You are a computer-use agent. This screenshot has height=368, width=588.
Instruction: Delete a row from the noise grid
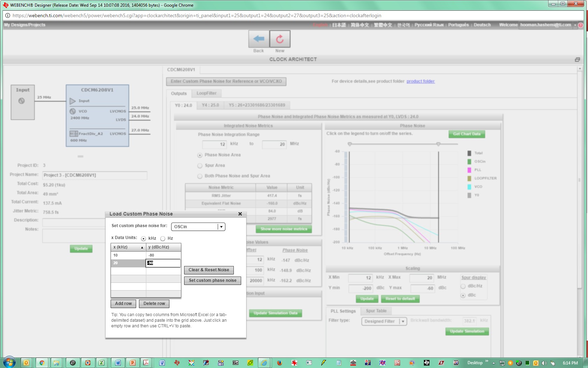tap(154, 304)
